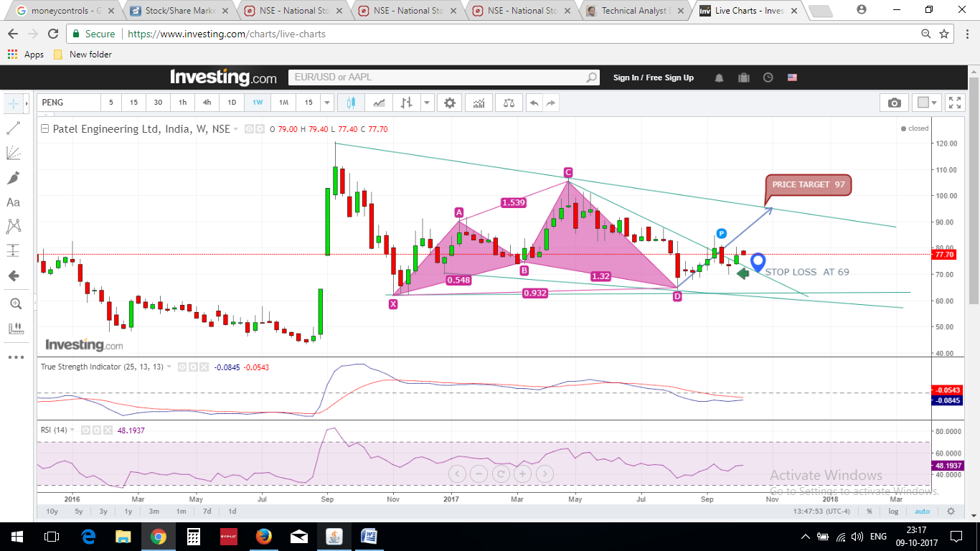Reset chart view with circular control
The height and width of the screenshot is (551, 980).
[501, 474]
